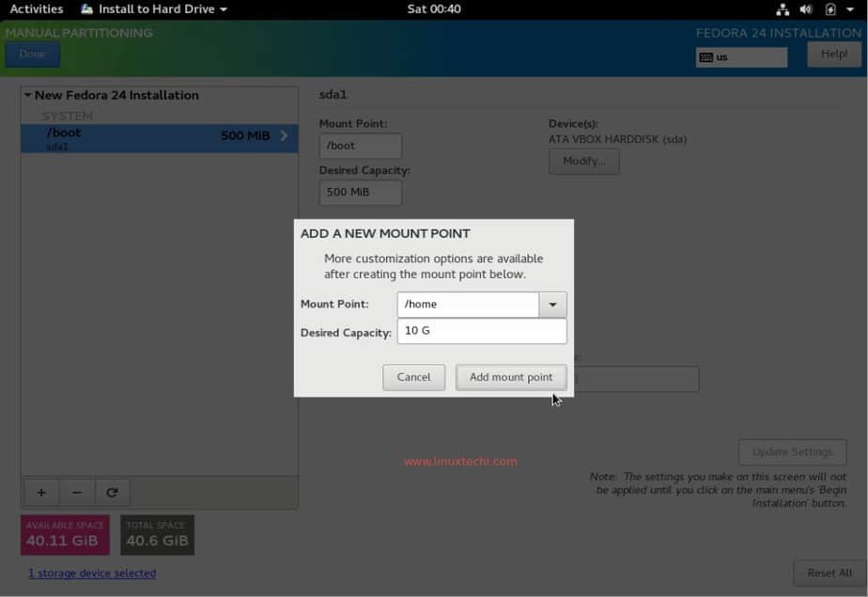Click the volume speaker icon
The width and height of the screenshot is (868, 597).
pyautogui.click(x=806, y=9)
